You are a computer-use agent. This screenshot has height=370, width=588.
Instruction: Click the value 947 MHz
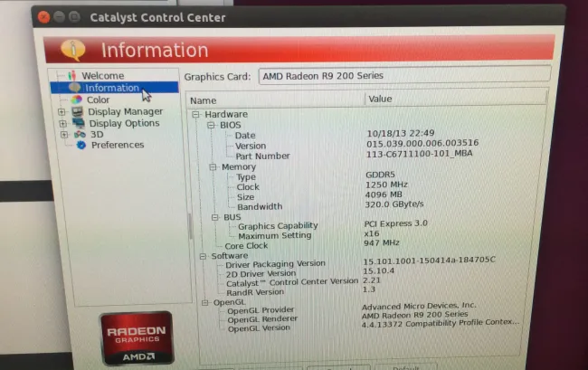click(x=382, y=243)
